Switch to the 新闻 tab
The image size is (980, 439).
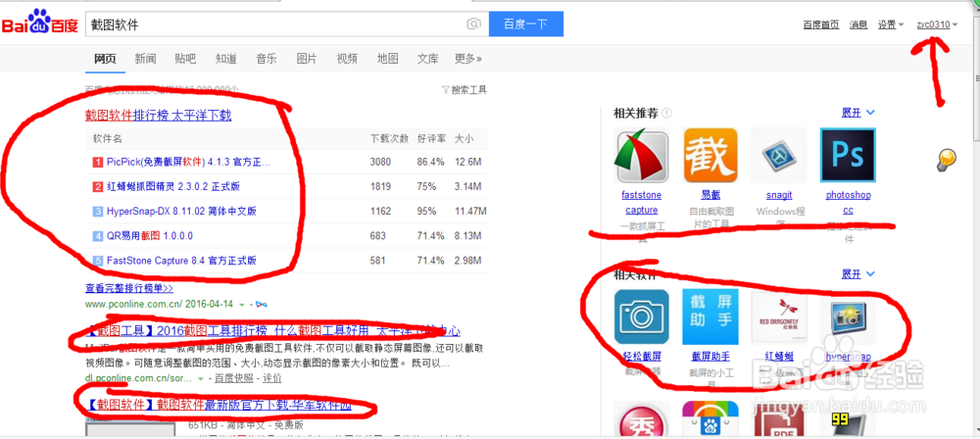click(145, 59)
